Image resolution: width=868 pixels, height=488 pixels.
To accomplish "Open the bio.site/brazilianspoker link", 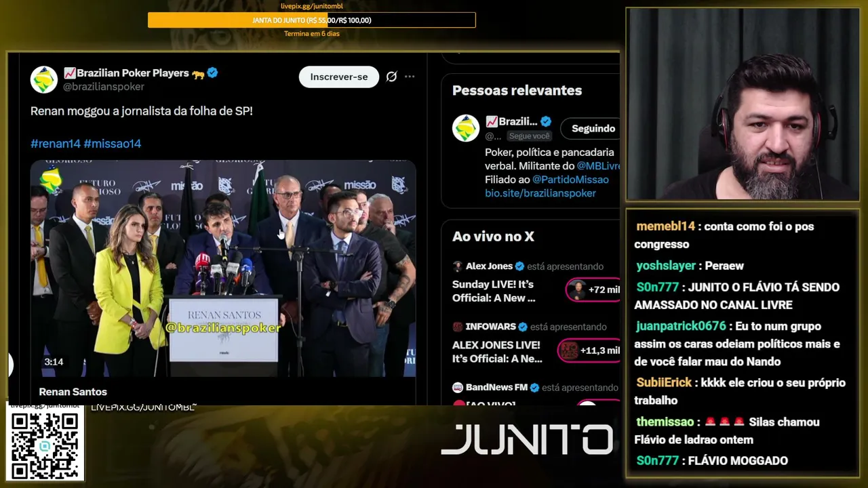I will click(x=540, y=193).
